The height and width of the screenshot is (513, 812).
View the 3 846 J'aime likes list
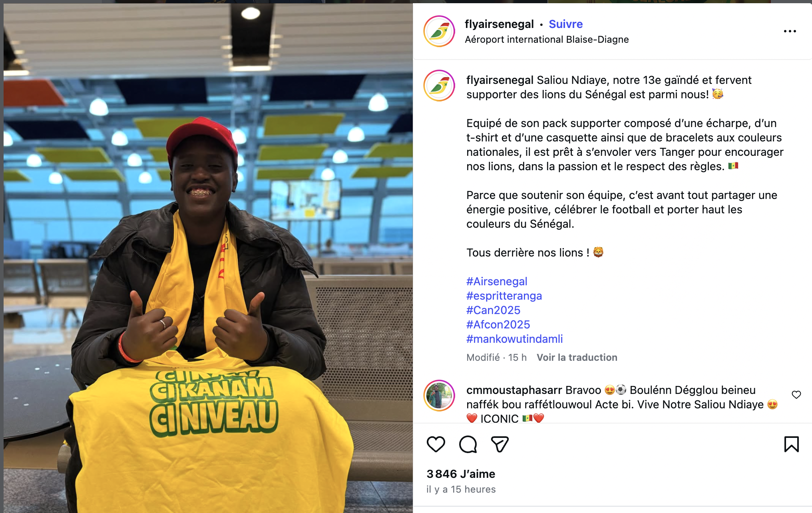pos(461,474)
